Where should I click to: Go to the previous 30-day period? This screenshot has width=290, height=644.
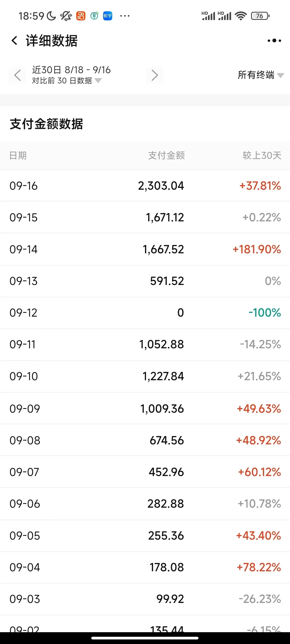(x=17, y=75)
